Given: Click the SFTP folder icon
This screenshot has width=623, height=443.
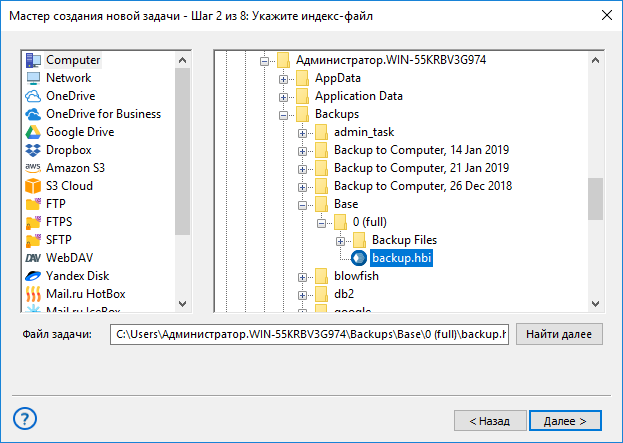Looking at the screenshot, I should [33, 240].
